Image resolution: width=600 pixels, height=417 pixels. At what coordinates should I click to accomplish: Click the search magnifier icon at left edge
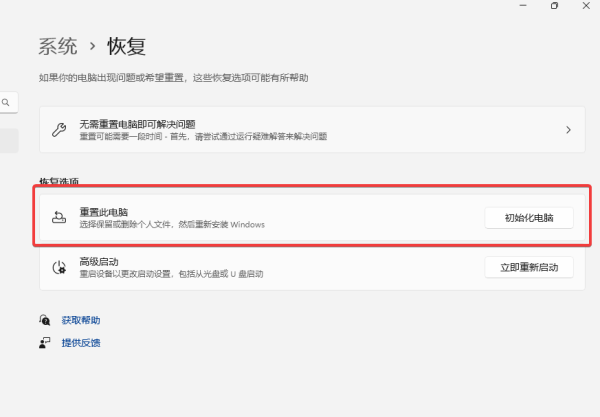pyautogui.click(x=6, y=102)
